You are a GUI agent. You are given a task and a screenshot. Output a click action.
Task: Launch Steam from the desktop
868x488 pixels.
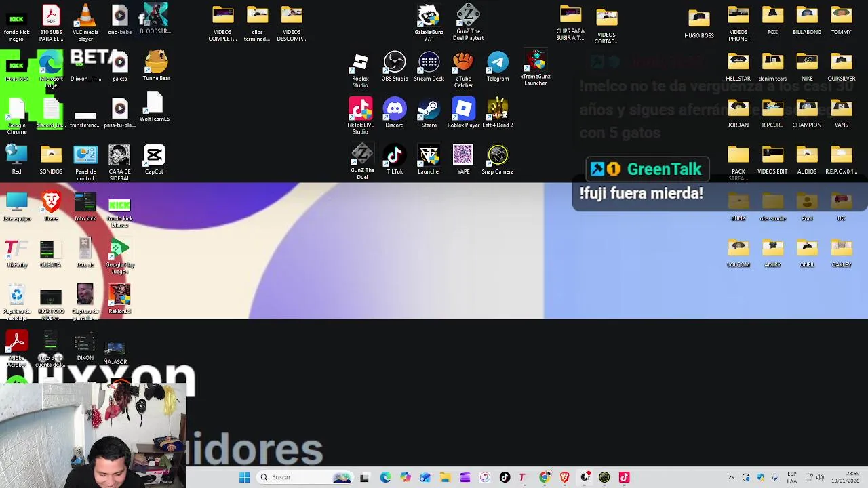point(429,113)
